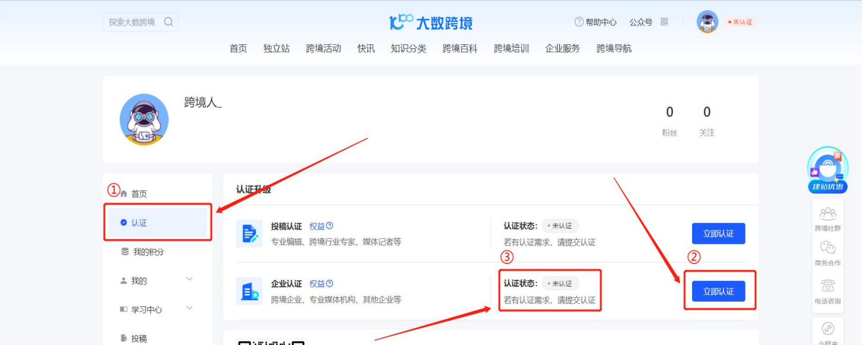Expand the 学习中心 chevron in sidebar
Image resolution: width=868 pixels, height=345 pixels.
tap(189, 308)
